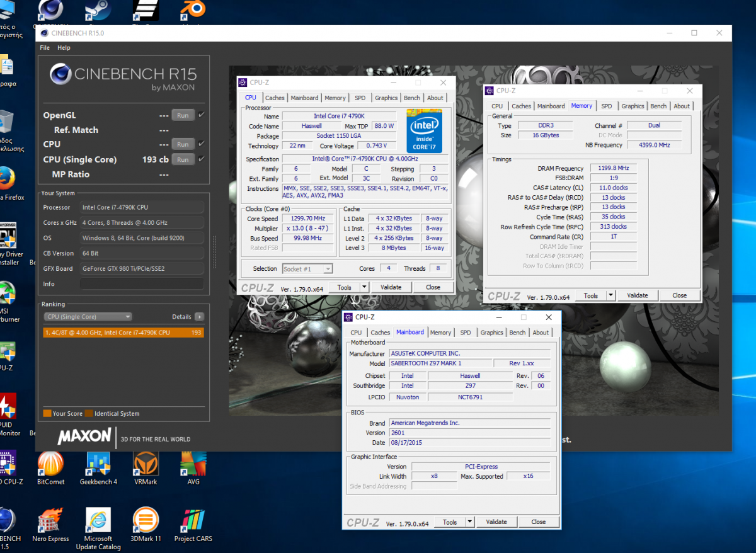This screenshot has height=553, width=756.
Task: Open Mainboard tab in CPU-Z CPU window
Action: (304, 98)
